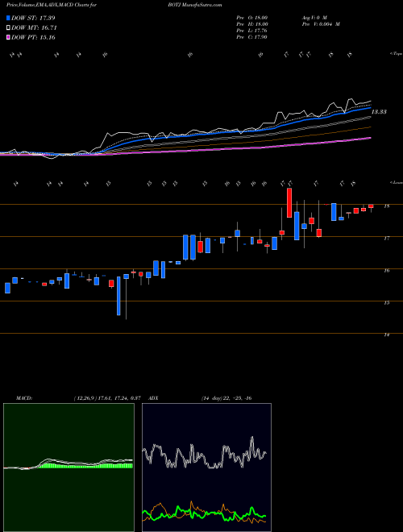Click the Pre V: 0.004 M value
This screenshot has width=403, height=532.
(x=321, y=24)
